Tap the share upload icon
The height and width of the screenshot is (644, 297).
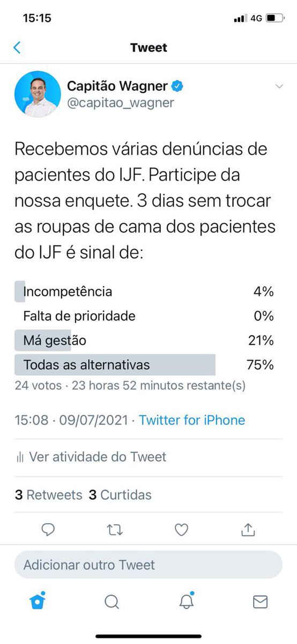(x=248, y=530)
